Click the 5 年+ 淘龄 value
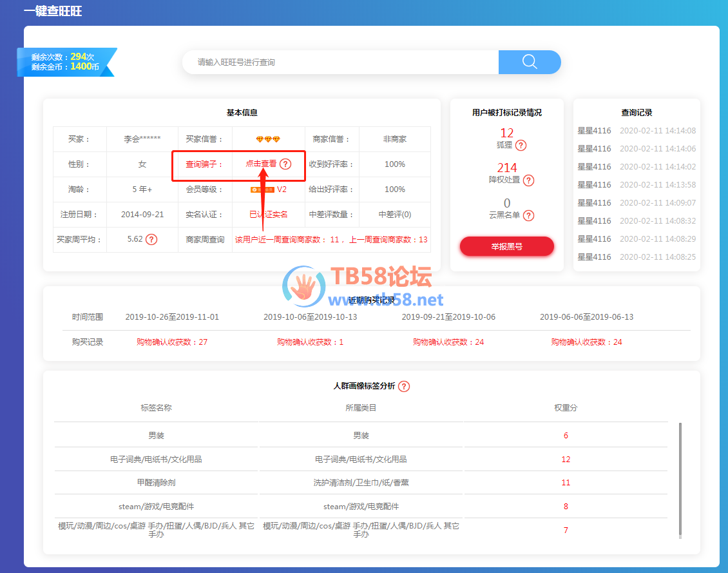Image resolution: width=728 pixels, height=573 pixels. click(x=142, y=189)
